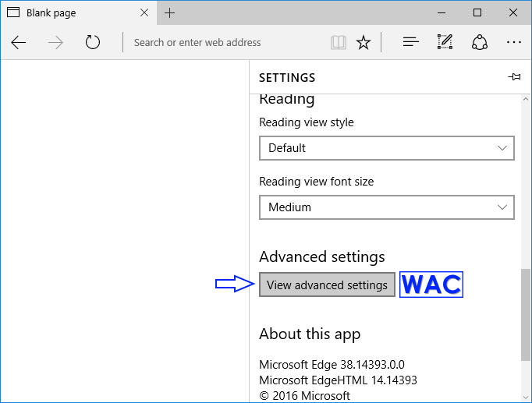
Task: Close the Edge window
Action: pos(513,13)
